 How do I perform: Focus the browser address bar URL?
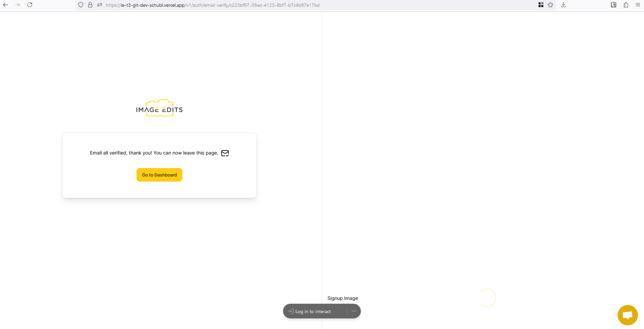tap(237, 5)
